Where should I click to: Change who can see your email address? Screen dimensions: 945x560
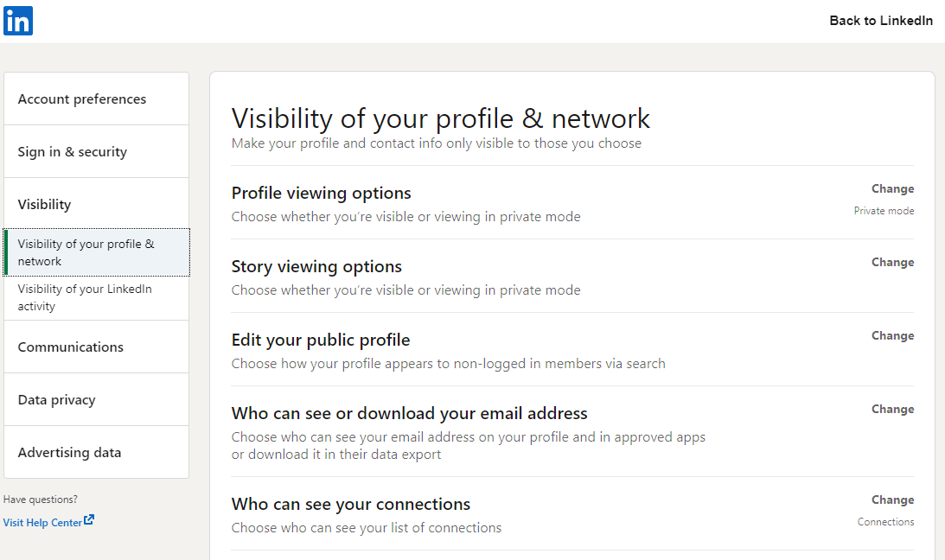point(892,409)
